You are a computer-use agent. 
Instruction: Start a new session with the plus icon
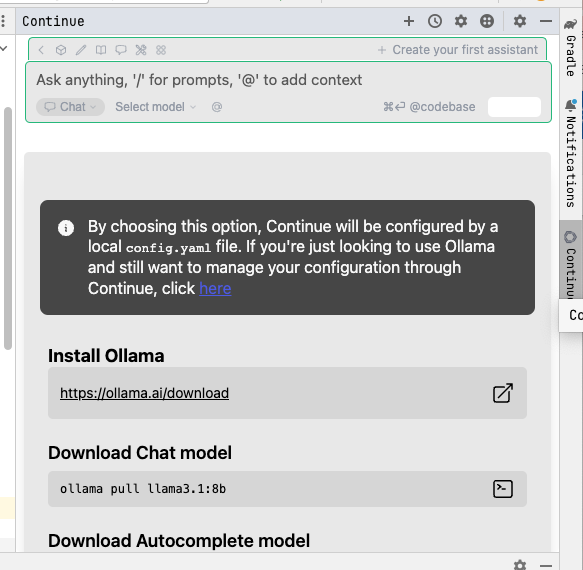(x=409, y=21)
